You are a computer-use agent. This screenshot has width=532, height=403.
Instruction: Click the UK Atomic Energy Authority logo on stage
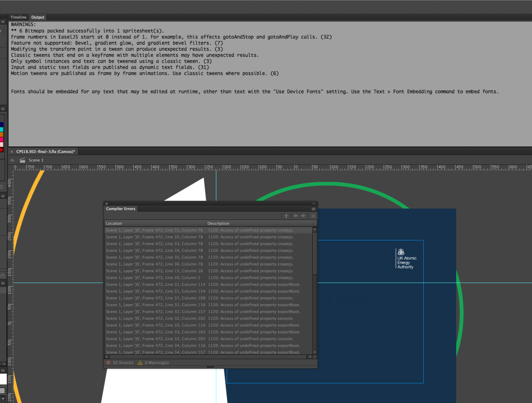point(406,259)
